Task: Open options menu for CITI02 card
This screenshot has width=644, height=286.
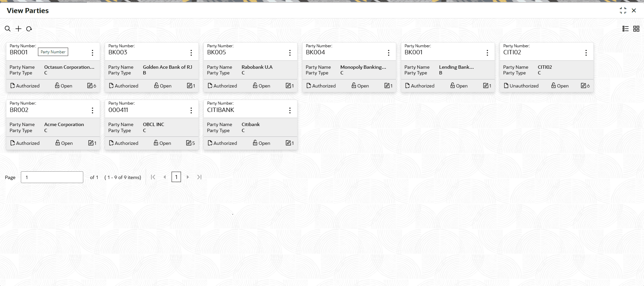Action: pyautogui.click(x=586, y=53)
